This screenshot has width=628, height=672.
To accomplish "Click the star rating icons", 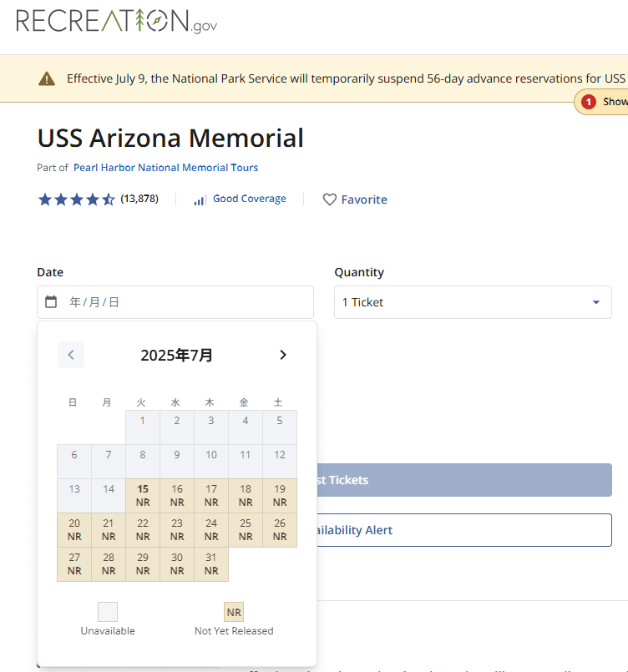I will point(77,200).
